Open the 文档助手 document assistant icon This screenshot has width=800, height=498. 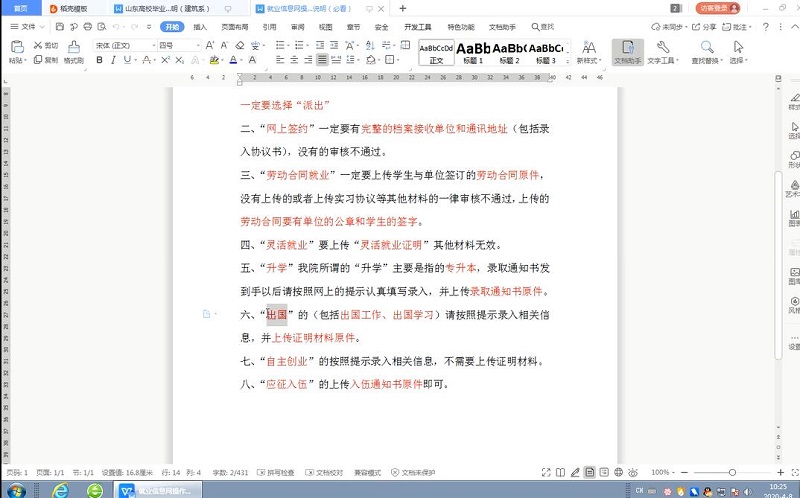(626, 47)
